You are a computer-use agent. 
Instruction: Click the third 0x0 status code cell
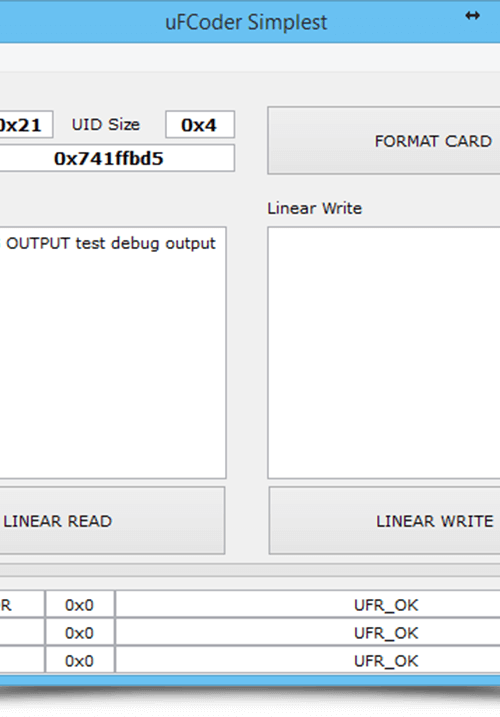(80, 660)
